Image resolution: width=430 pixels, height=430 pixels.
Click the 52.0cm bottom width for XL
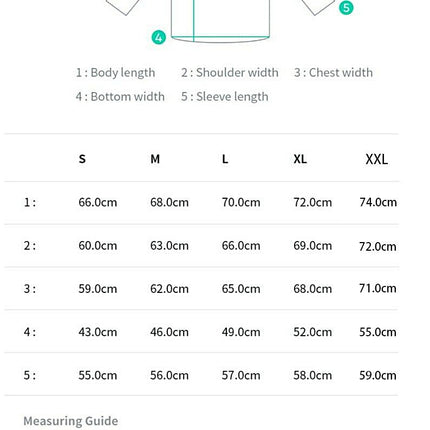coord(313,332)
